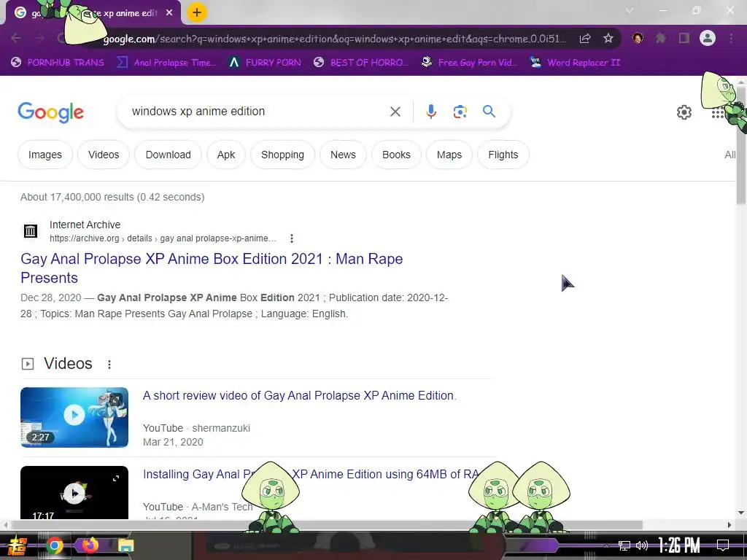The image size is (747, 560).
Task: Expand hidden system tray icons
Action: coord(606,545)
